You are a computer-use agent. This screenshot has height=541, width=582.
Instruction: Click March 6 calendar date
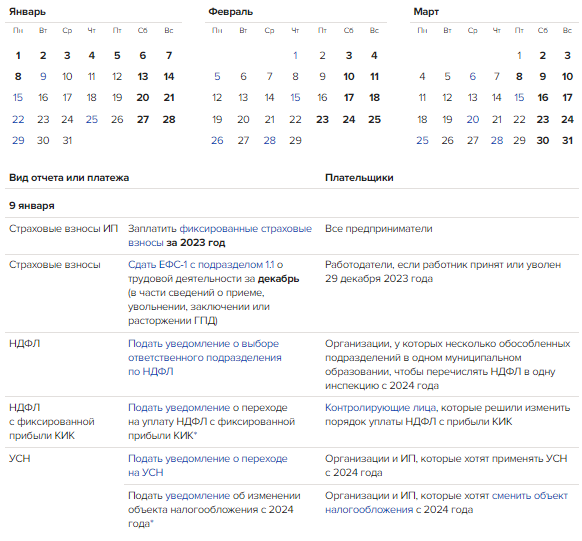473,76
